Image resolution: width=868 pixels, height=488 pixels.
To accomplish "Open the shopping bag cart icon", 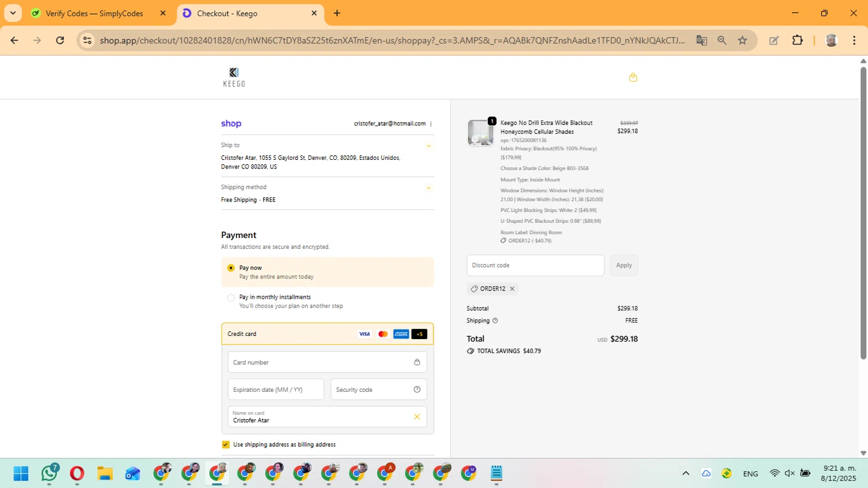I will 633,77.
